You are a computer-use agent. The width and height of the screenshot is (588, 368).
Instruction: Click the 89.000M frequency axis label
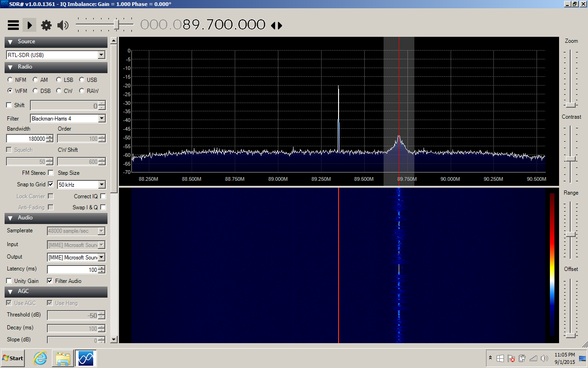click(x=278, y=179)
